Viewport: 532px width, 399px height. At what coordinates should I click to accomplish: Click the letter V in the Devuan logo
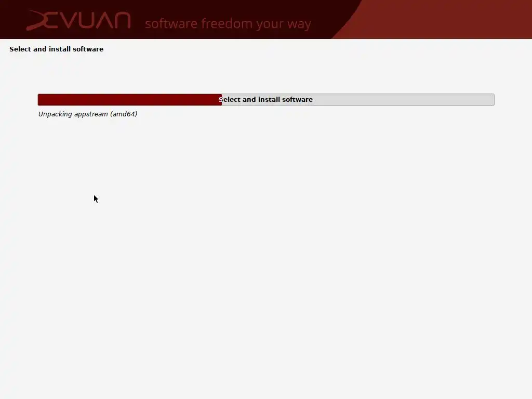pyautogui.click(x=70, y=21)
